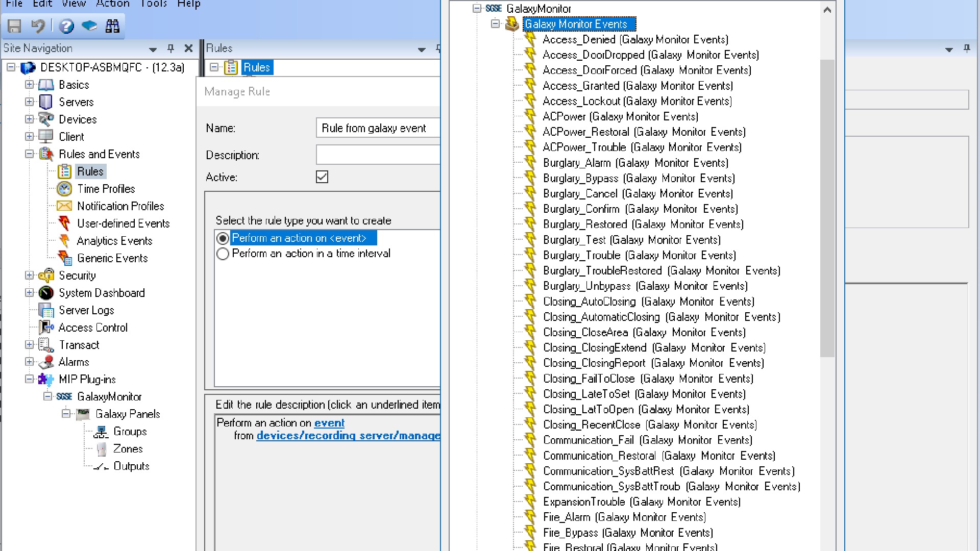Select the Rules and Events icon

click(x=46, y=154)
